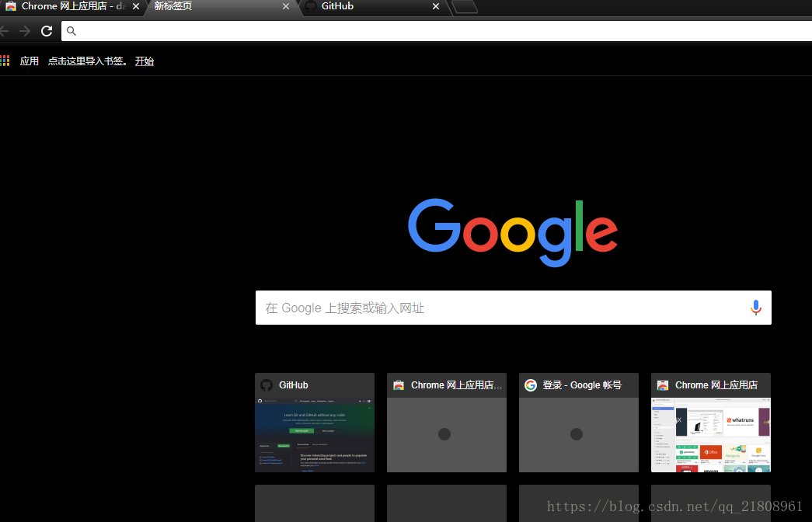Close the Chrome 网上应用店 tab
The image size is (812, 522).
click(x=136, y=6)
